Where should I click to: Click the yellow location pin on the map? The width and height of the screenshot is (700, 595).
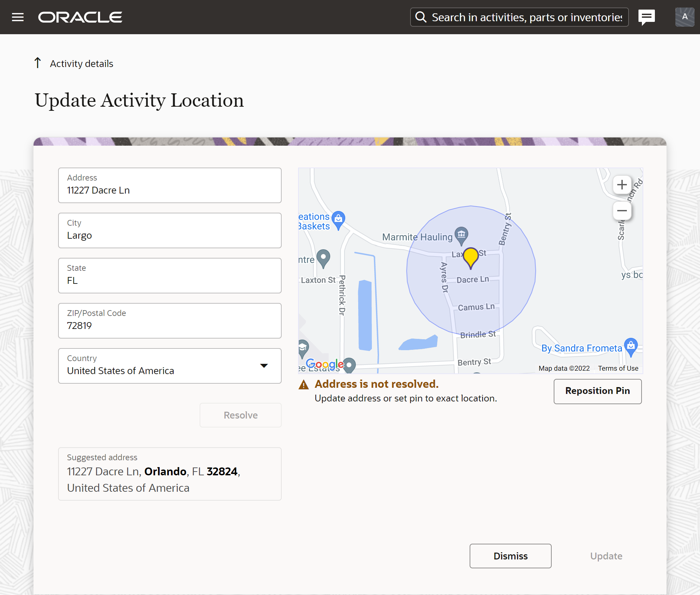(471, 257)
